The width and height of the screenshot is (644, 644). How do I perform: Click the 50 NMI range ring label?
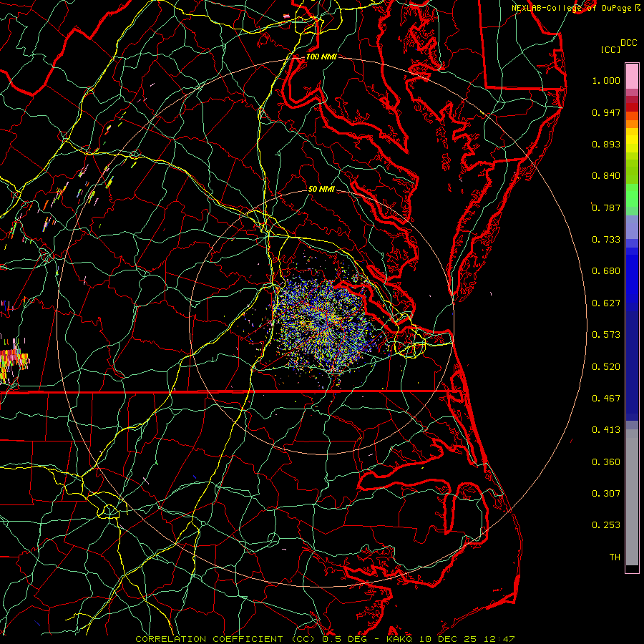pos(321,189)
